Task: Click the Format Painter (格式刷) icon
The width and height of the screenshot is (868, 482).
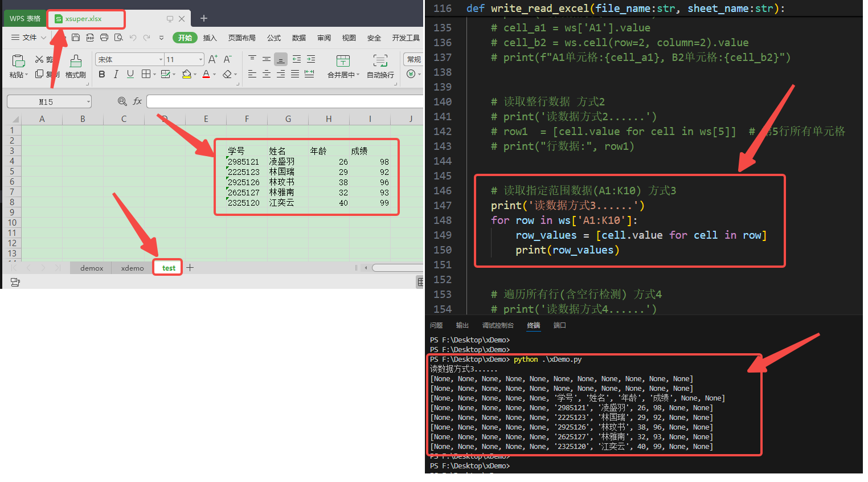Action: [76, 61]
